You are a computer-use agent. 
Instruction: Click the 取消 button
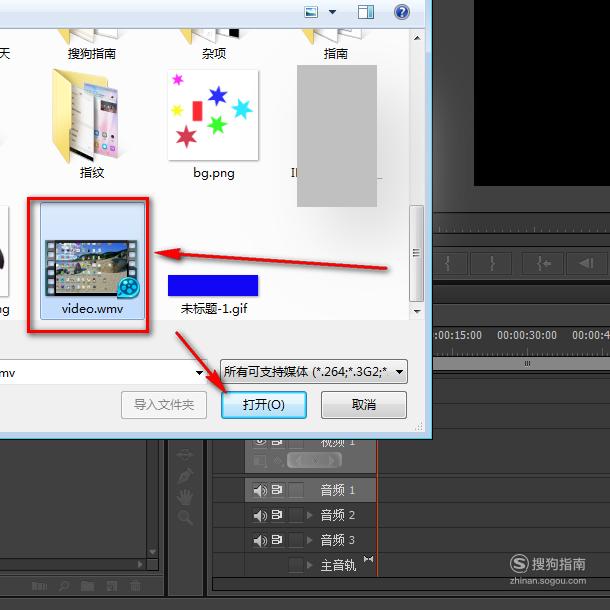point(364,405)
